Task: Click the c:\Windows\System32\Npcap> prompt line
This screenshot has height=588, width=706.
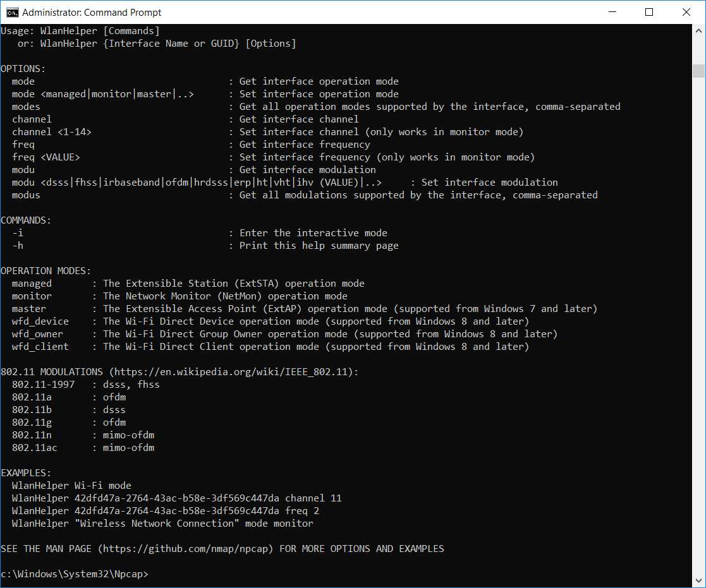Action: (75, 574)
